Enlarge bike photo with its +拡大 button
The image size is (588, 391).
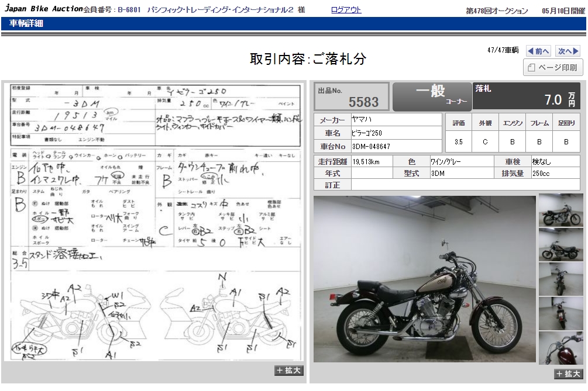[568, 374]
